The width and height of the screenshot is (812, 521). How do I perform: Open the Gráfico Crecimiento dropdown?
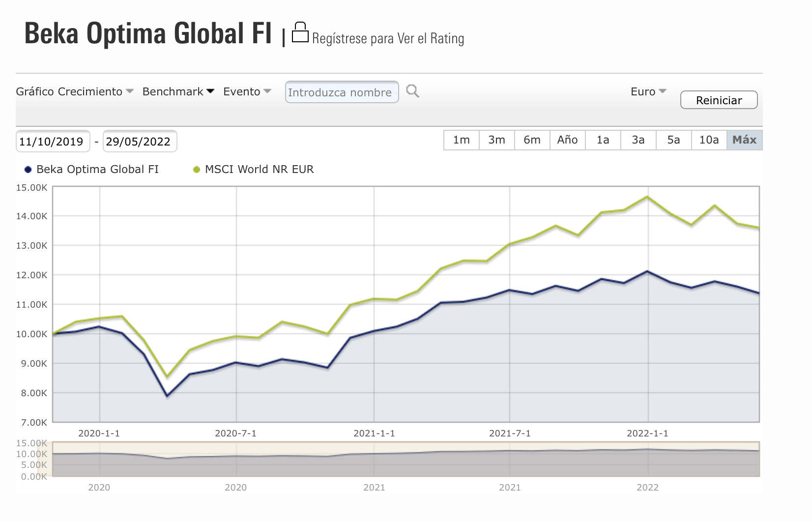(x=74, y=92)
